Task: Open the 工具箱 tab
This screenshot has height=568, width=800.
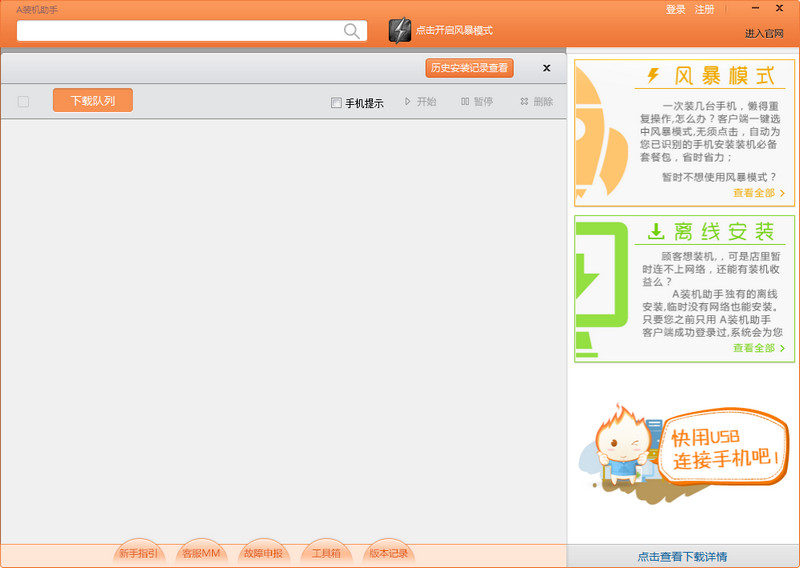Action: [326, 553]
